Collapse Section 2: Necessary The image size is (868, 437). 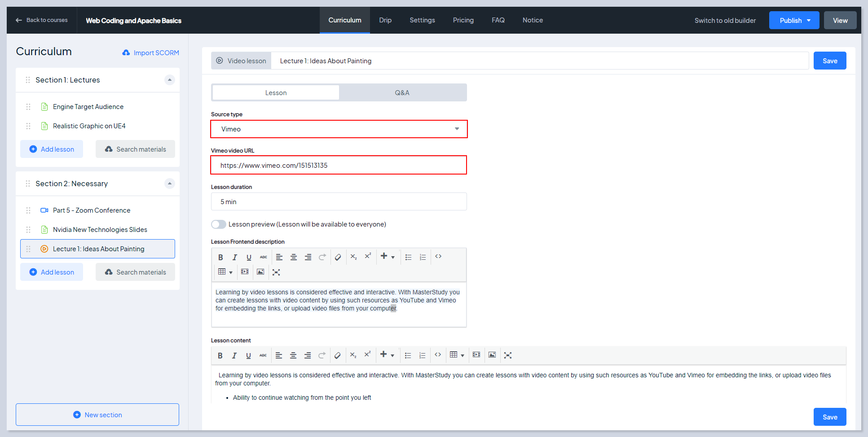(170, 184)
